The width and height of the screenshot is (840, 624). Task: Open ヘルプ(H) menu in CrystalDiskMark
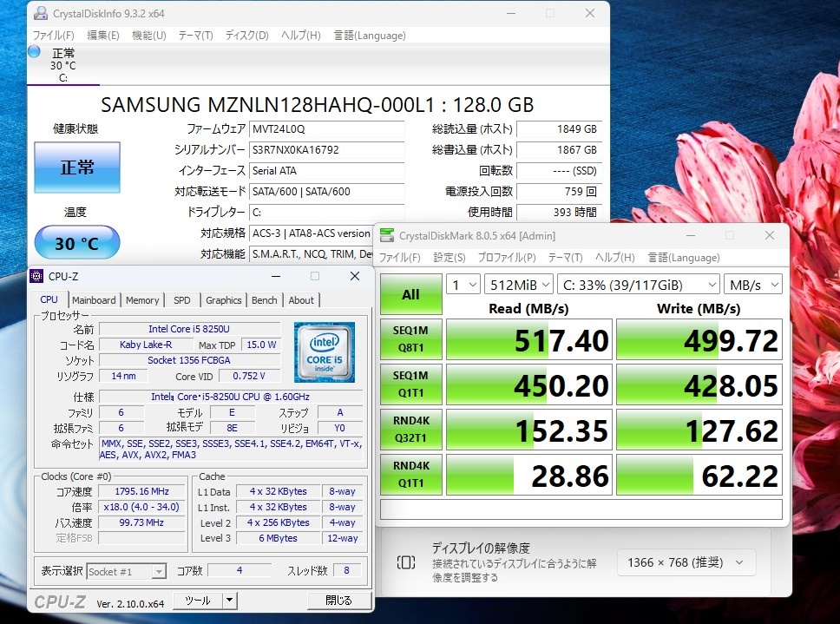point(615,258)
